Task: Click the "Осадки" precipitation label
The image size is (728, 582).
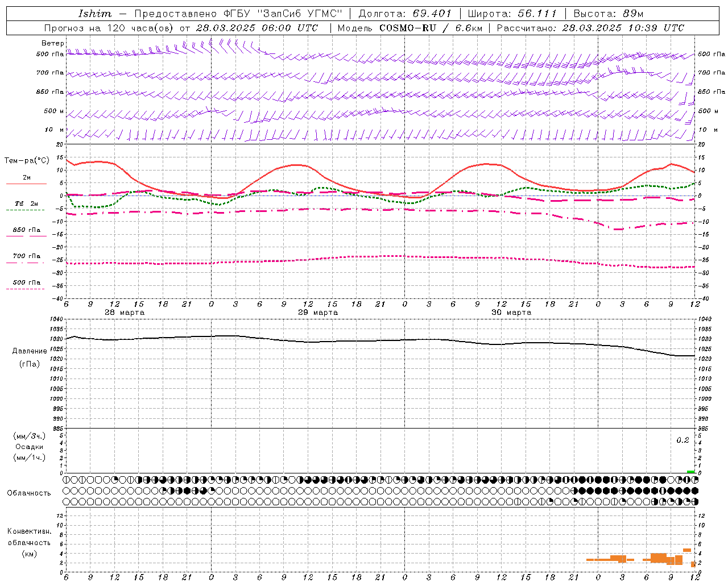Action: point(30,447)
